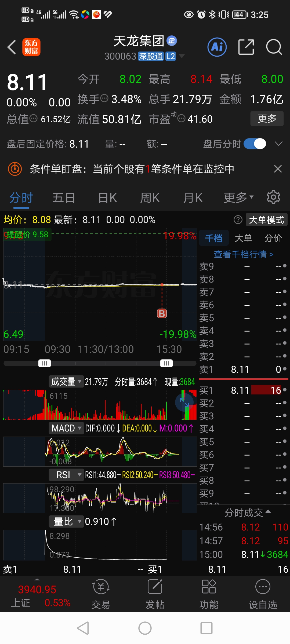Expand volume chart with round arrow icon

184,402
